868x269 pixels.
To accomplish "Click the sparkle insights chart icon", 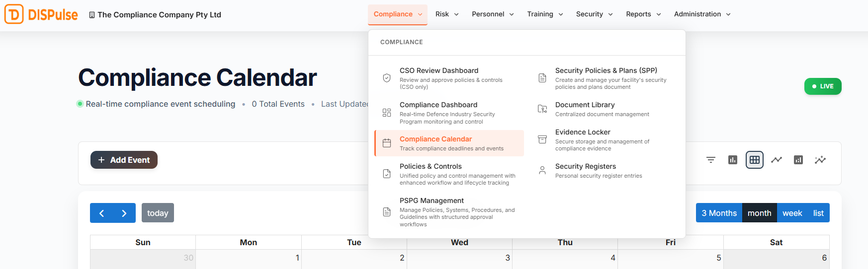I will 820,160.
